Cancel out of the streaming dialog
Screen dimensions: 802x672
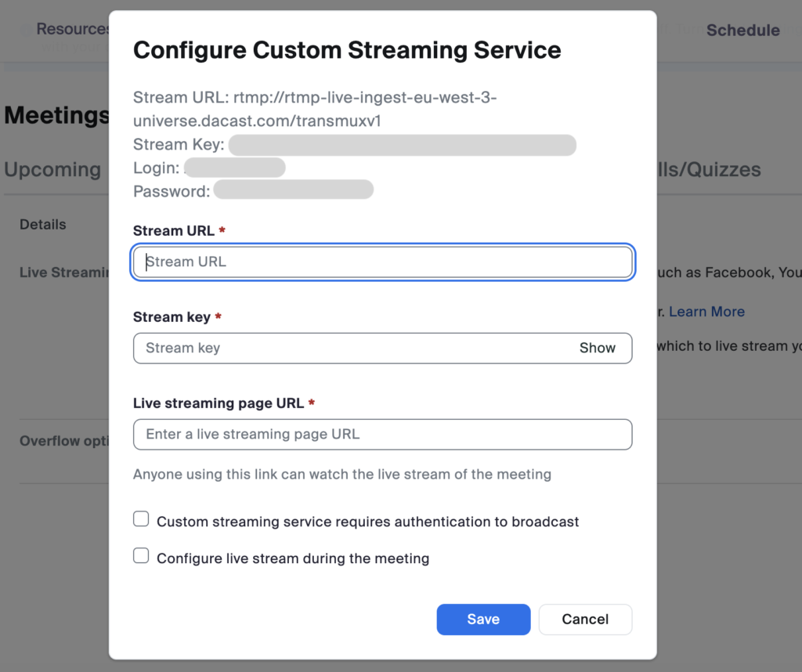point(585,619)
